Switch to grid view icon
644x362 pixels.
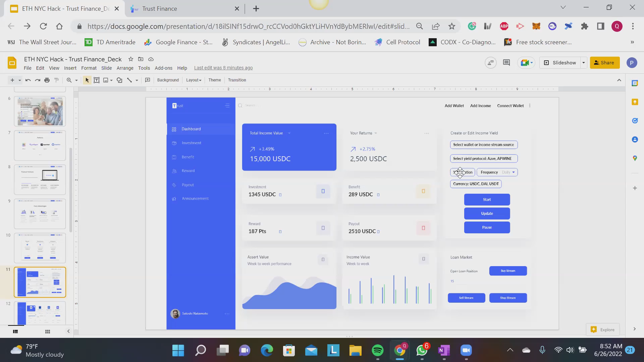click(x=48, y=331)
